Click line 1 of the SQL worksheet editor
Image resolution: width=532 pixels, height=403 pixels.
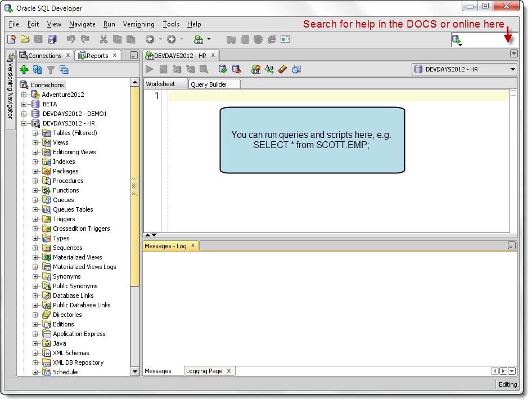[x=339, y=96]
